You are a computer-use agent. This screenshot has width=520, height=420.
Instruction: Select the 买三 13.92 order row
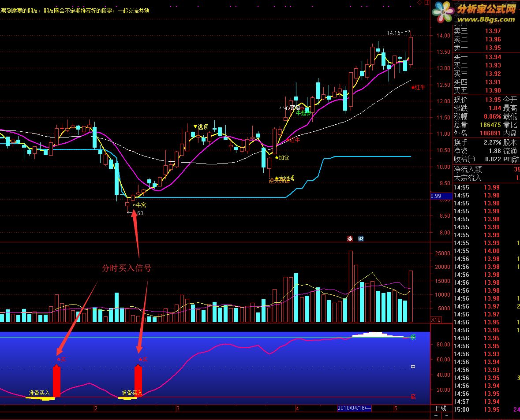486,74
